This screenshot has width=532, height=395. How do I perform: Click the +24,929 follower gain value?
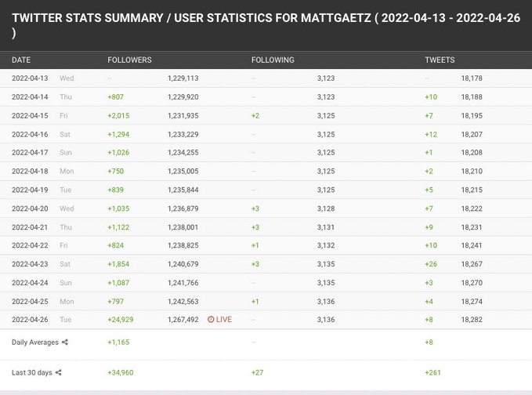pyautogui.click(x=122, y=319)
